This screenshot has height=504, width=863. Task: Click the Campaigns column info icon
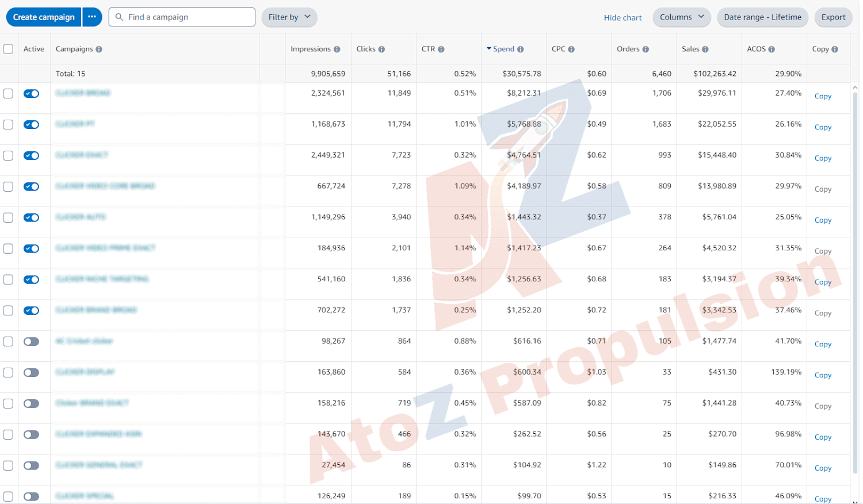click(99, 49)
